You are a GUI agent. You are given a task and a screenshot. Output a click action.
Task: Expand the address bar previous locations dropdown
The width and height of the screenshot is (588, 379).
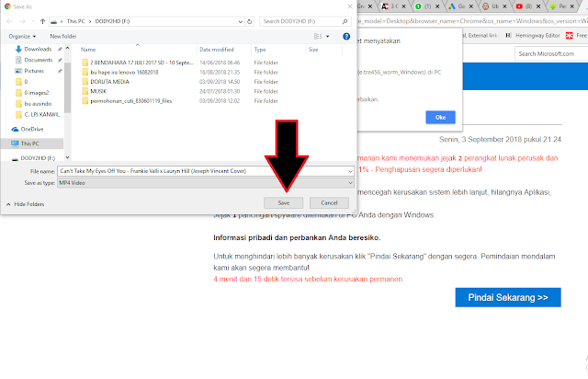click(241, 21)
